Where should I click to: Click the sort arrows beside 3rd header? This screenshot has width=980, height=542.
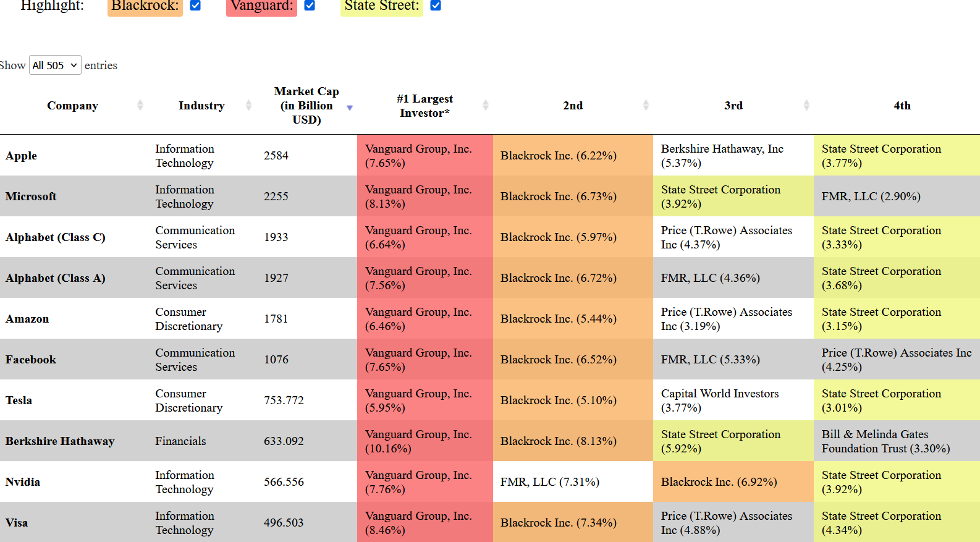(806, 106)
